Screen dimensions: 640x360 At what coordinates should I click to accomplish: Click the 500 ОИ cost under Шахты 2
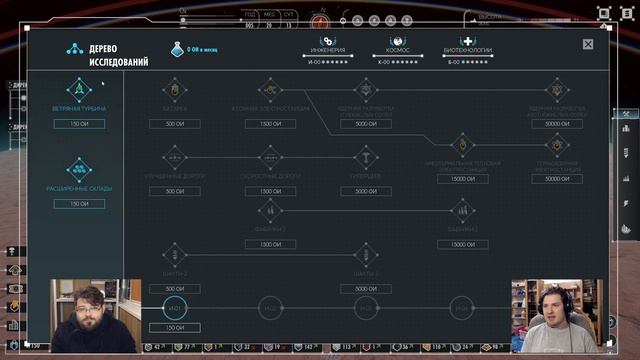click(x=175, y=289)
